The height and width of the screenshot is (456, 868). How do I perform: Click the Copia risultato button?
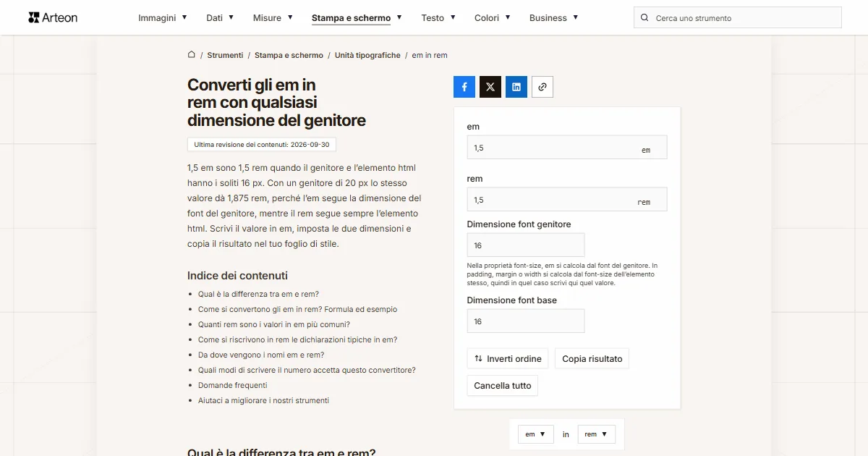tap(592, 359)
